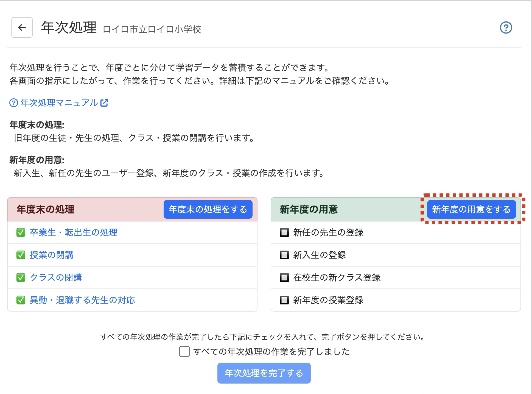
Task: Open 卒業生・転出生の処理 link
Action: pos(74,232)
